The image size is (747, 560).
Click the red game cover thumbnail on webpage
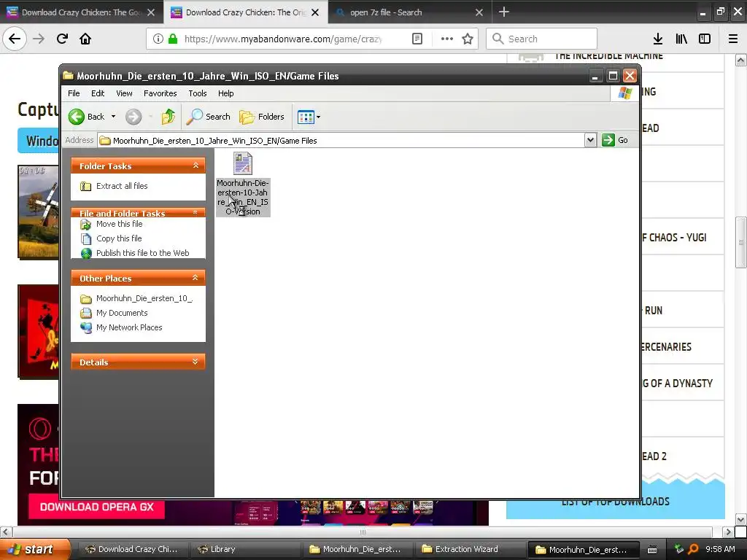39,331
